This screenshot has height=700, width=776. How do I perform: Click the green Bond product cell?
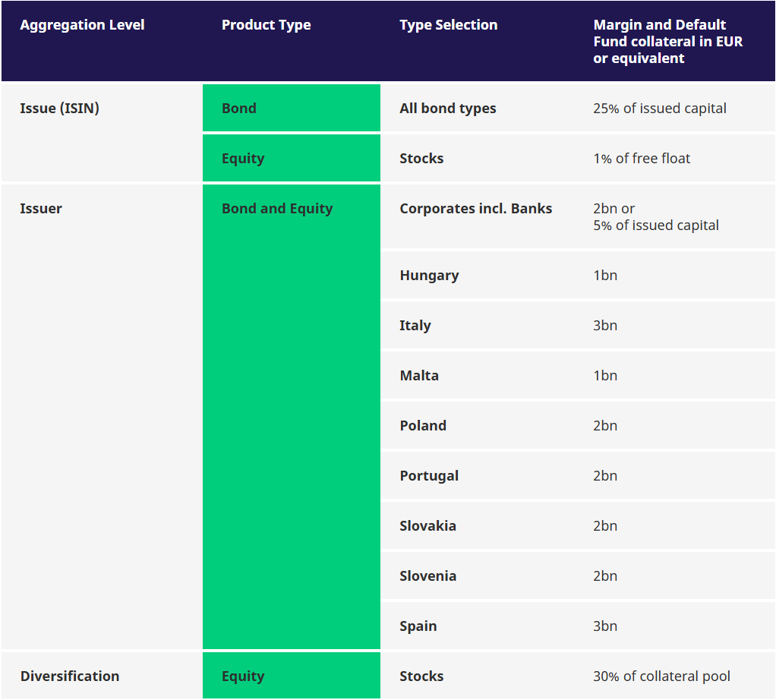291,108
